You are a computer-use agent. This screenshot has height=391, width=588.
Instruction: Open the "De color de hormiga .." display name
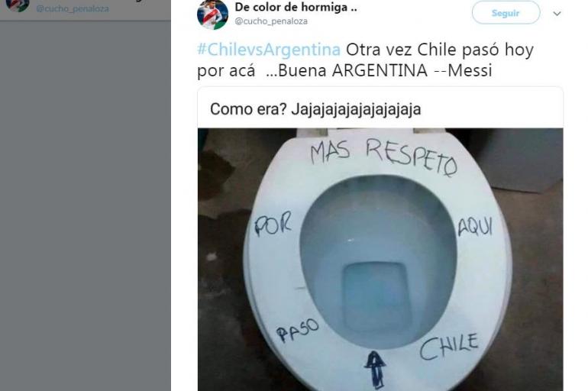coord(296,7)
